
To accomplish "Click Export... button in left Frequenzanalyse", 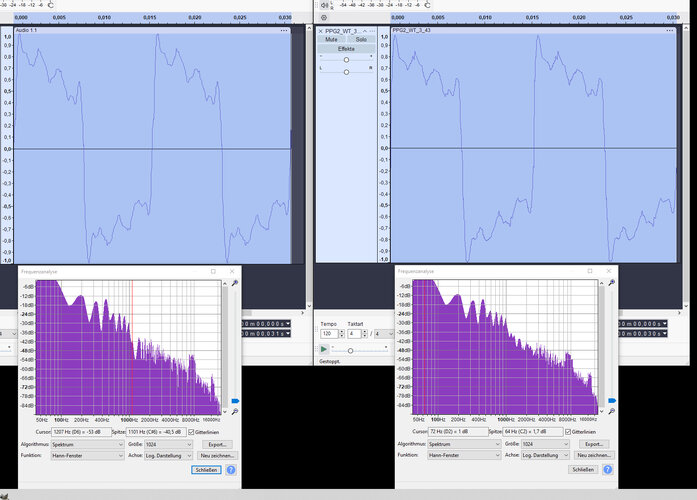I will click(x=217, y=444).
